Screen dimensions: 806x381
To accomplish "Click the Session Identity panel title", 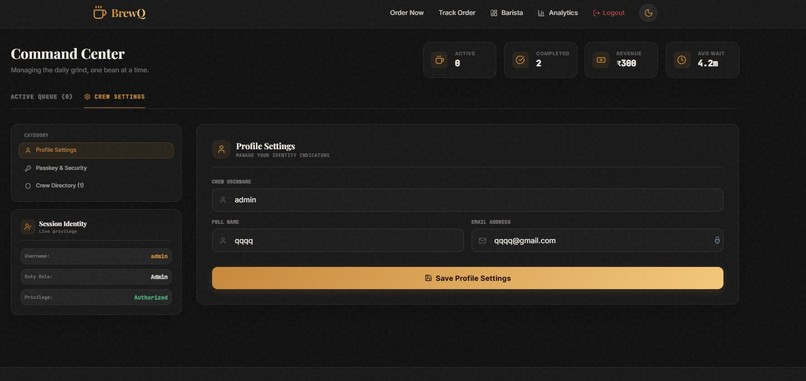I will [x=63, y=224].
